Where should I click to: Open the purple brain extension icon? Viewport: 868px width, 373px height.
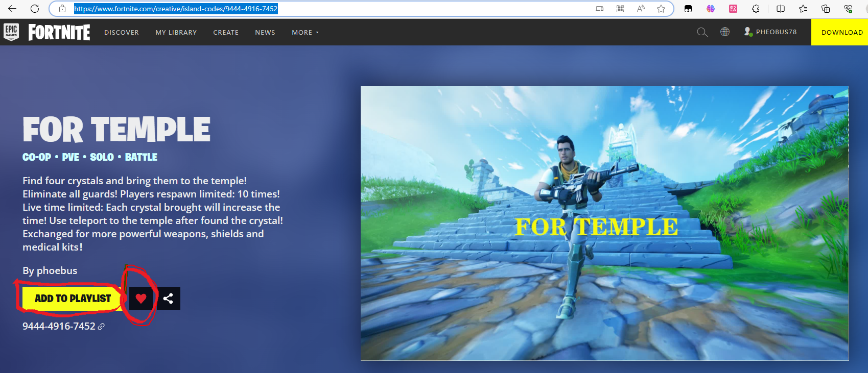(711, 9)
